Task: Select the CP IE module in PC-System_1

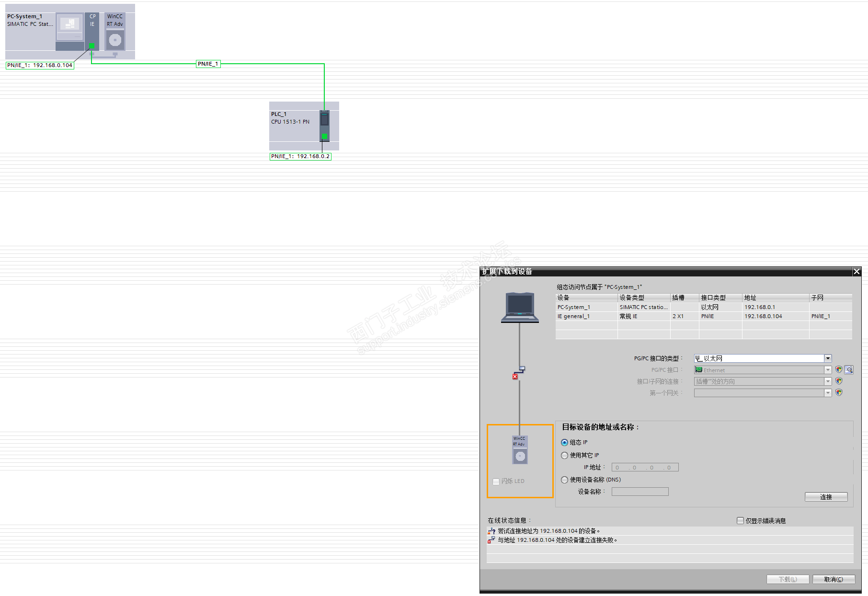Action: 92,31
